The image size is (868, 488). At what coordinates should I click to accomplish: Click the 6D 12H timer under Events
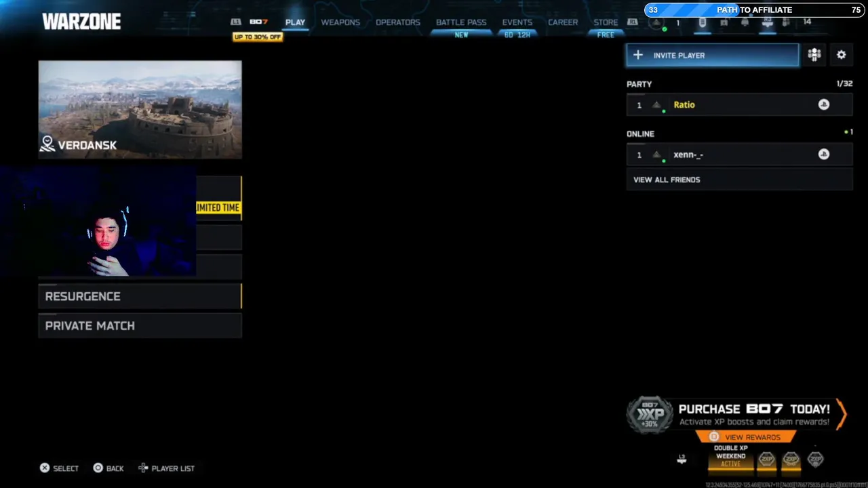(x=517, y=35)
